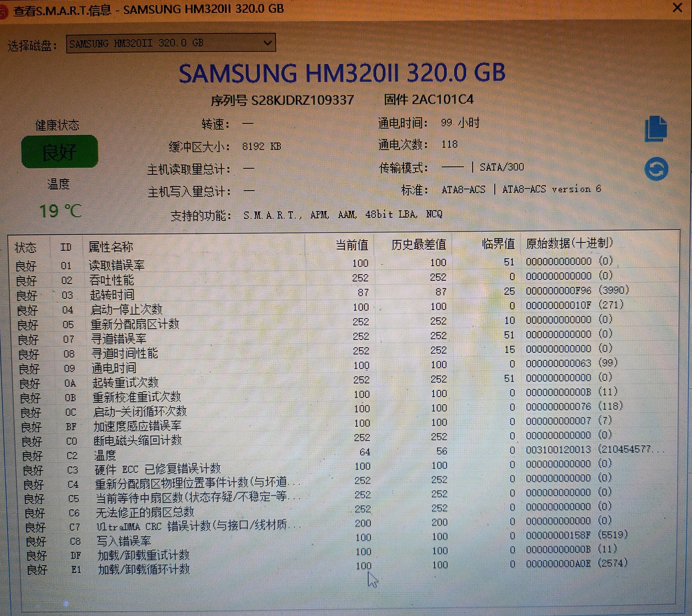The image size is (692, 616).
Task: Click the supported features list S.M.A.R.T., APM
Action: (343, 214)
